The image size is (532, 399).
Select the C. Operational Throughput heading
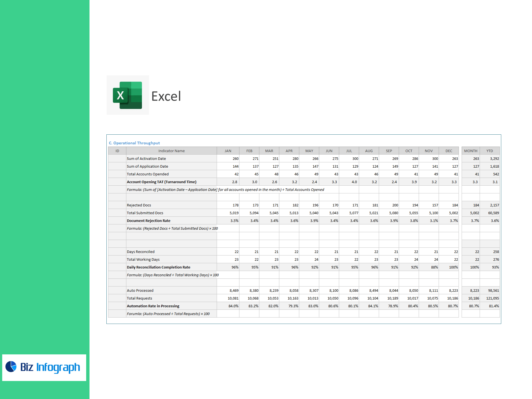[134, 143]
